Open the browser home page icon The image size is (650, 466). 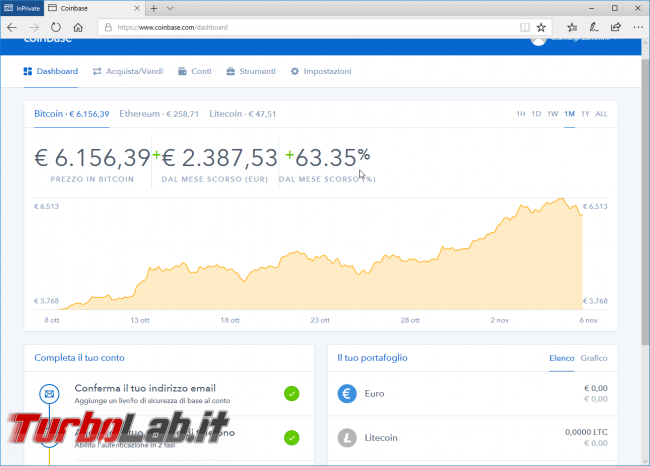(78, 27)
